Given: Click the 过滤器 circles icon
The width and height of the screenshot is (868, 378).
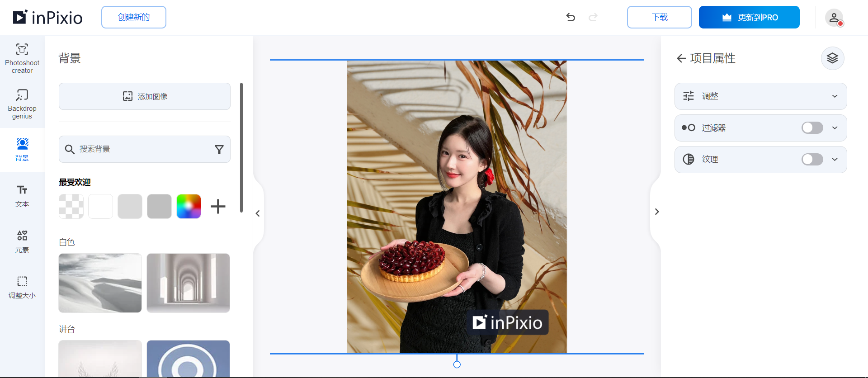Looking at the screenshot, I should [x=689, y=128].
